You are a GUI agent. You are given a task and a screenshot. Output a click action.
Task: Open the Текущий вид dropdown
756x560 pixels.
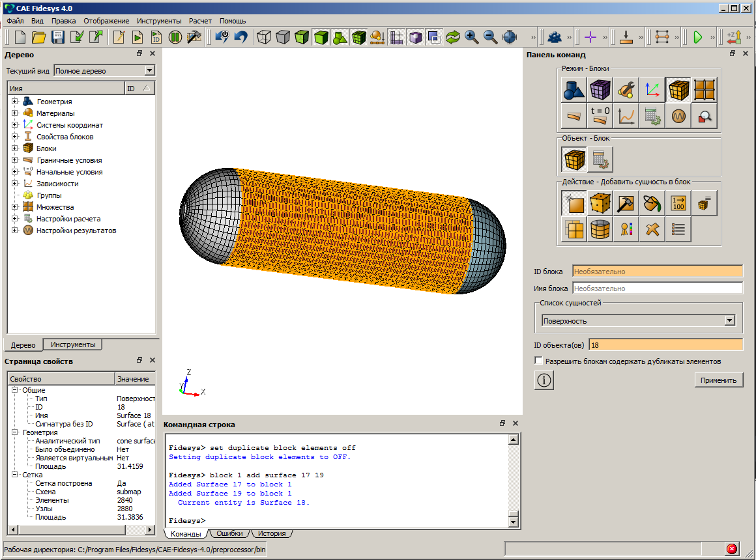click(149, 71)
